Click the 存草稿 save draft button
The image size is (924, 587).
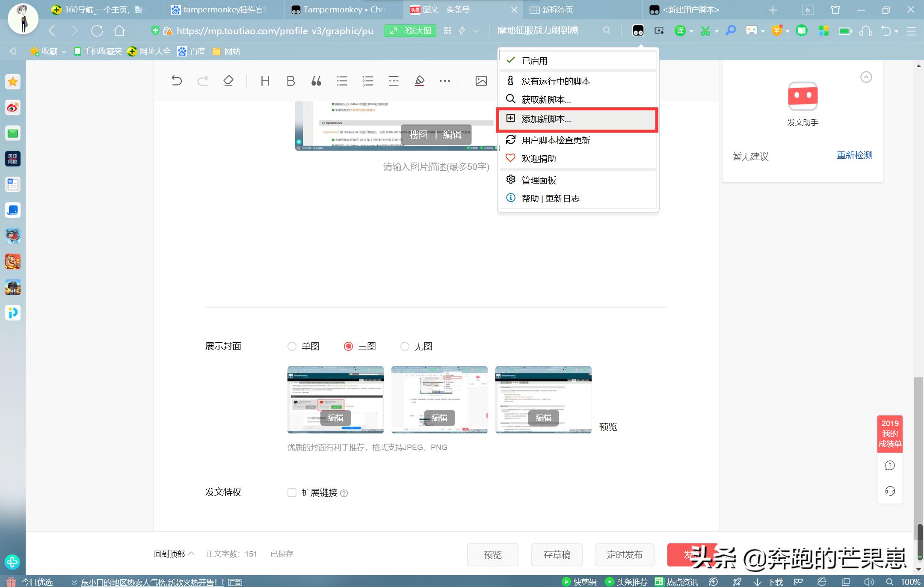557,554
